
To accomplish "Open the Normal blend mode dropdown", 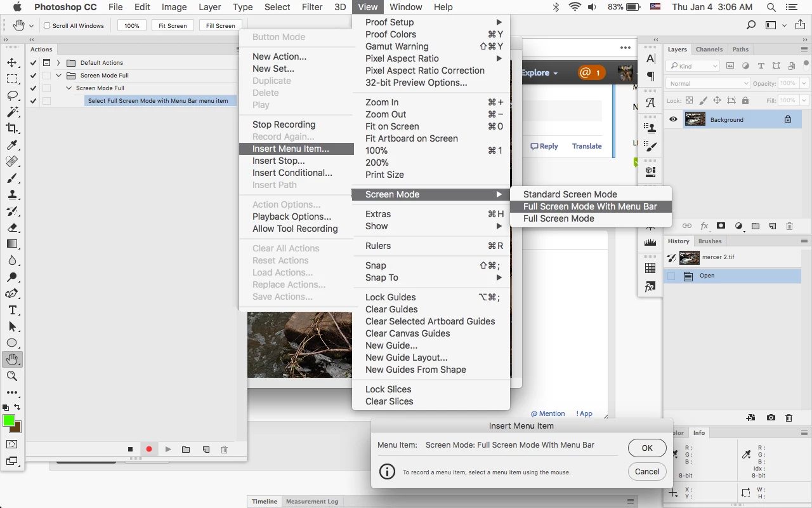I will (708, 83).
